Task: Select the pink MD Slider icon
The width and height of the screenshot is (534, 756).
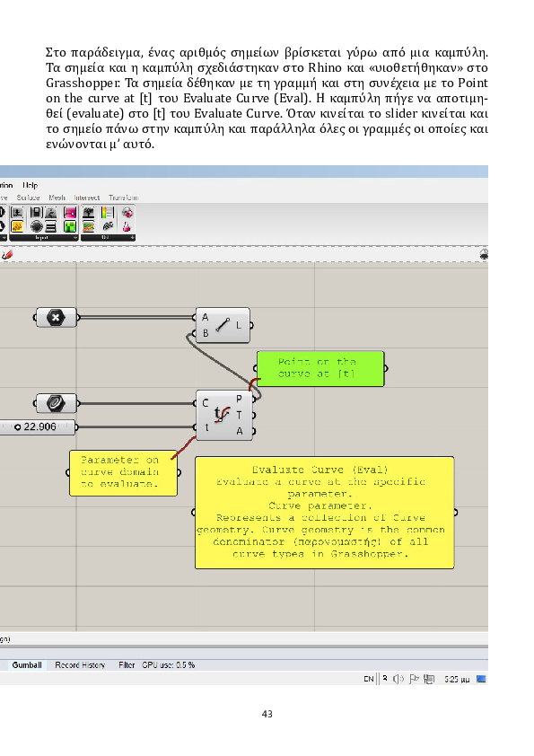Action: [x=70, y=212]
